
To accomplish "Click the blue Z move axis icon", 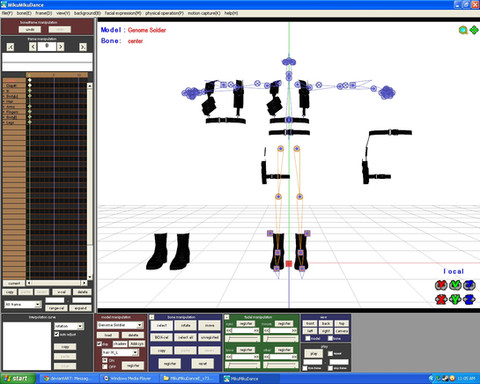I will (x=469, y=299).
